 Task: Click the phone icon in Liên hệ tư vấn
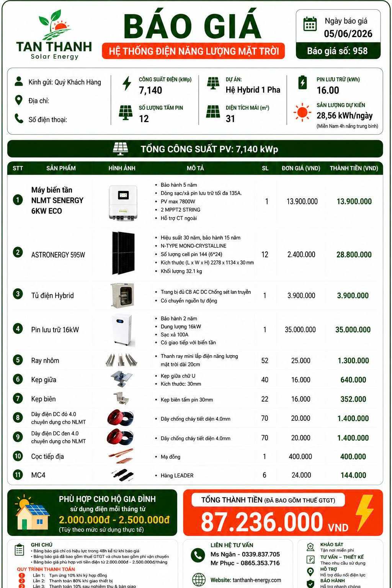point(198,555)
